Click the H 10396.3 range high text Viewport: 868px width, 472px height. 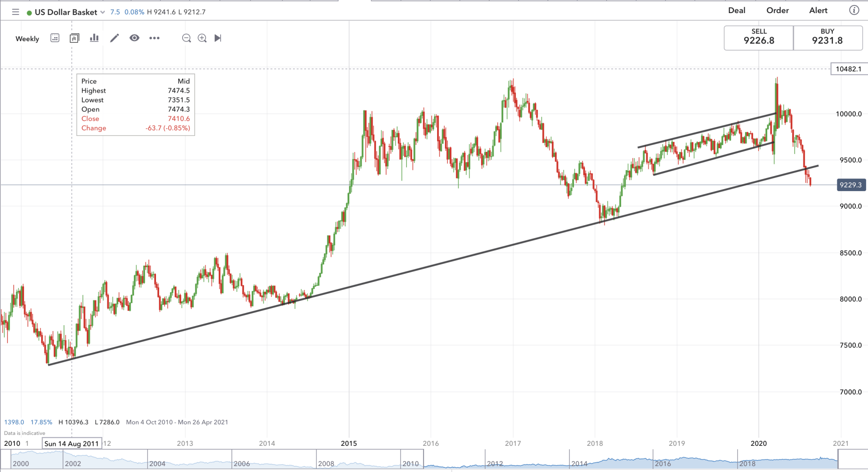point(73,422)
